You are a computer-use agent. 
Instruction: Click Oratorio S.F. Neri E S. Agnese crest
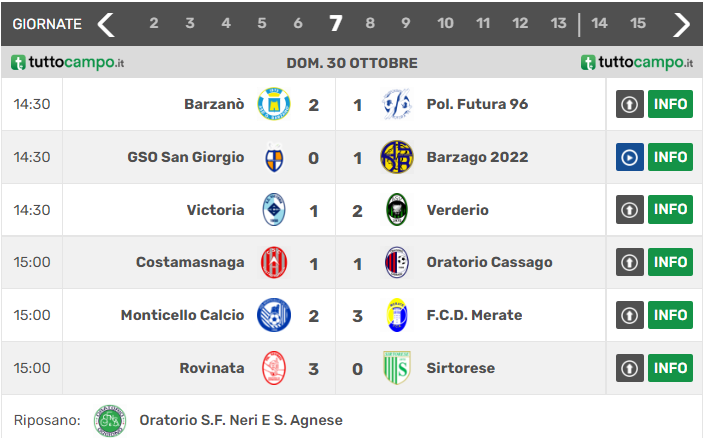click(x=110, y=420)
